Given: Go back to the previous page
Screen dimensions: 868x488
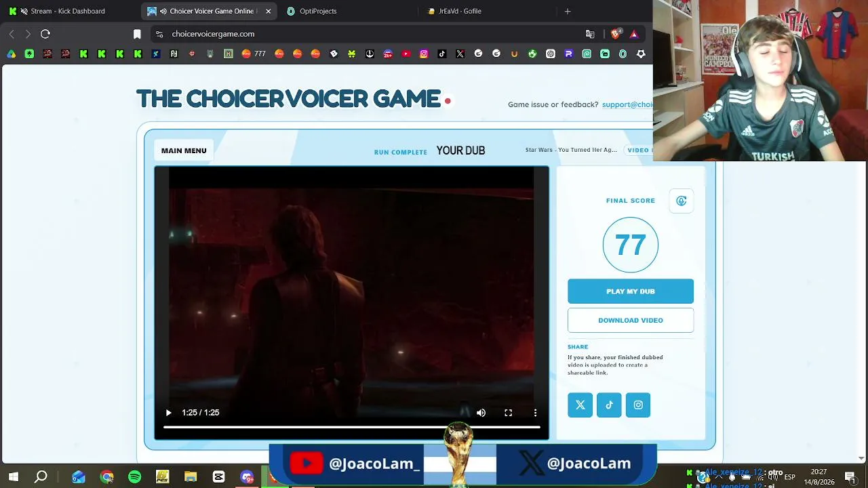Looking at the screenshot, I should tap(12, 34).
